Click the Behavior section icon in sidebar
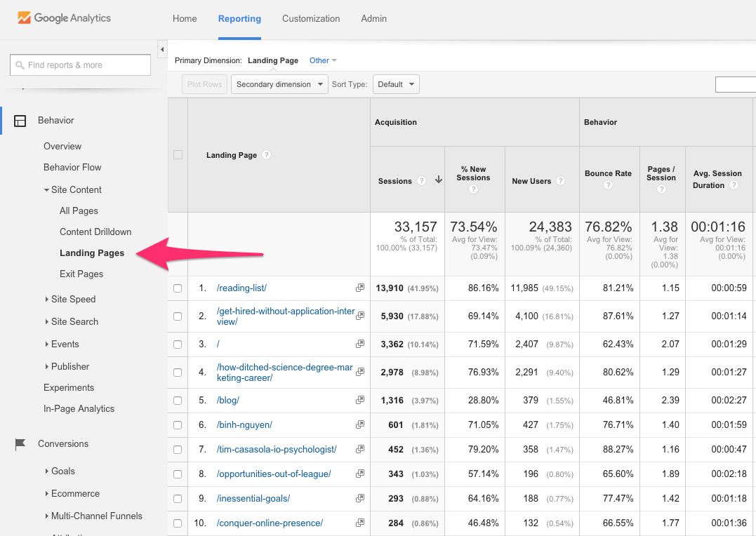 (20, 121)
